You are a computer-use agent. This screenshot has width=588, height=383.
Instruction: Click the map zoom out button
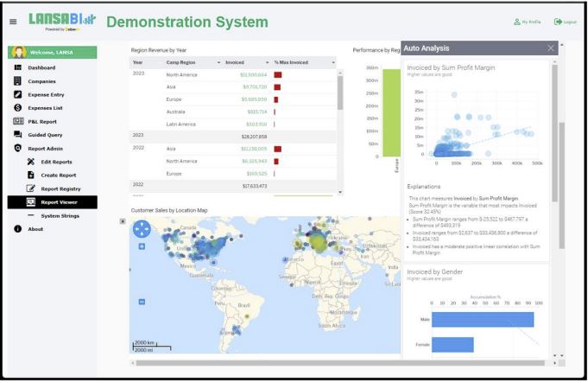(x=142, y=303)
